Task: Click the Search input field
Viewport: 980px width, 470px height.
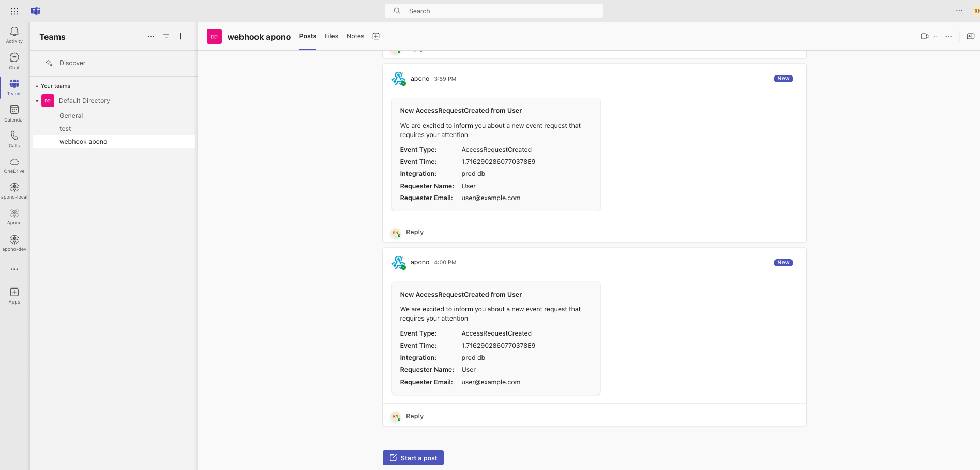Action: coord(494,11)
